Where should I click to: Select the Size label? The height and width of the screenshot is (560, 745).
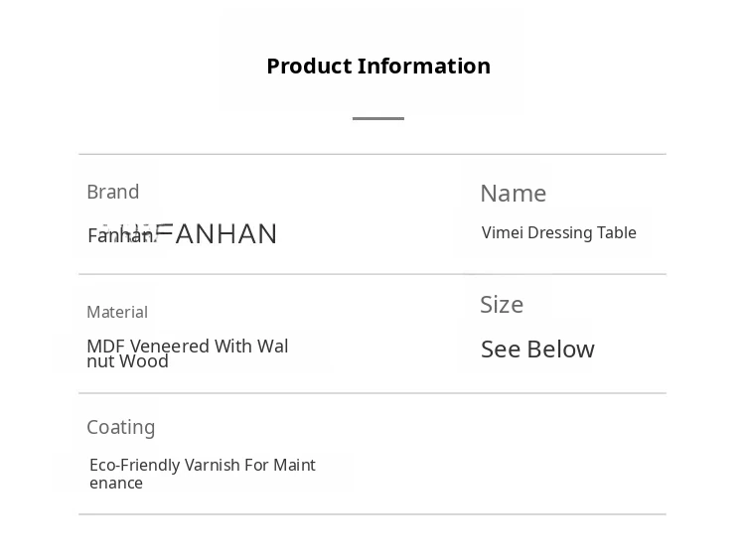(x=501, y=305)
